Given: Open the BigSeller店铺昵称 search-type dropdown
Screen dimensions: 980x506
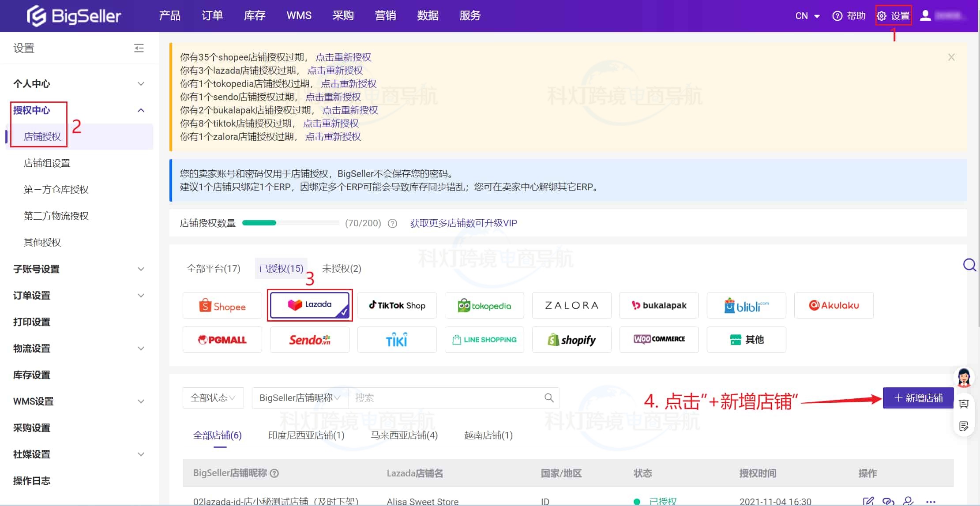Looking at the screenshot, I should [x=300, y=398].
